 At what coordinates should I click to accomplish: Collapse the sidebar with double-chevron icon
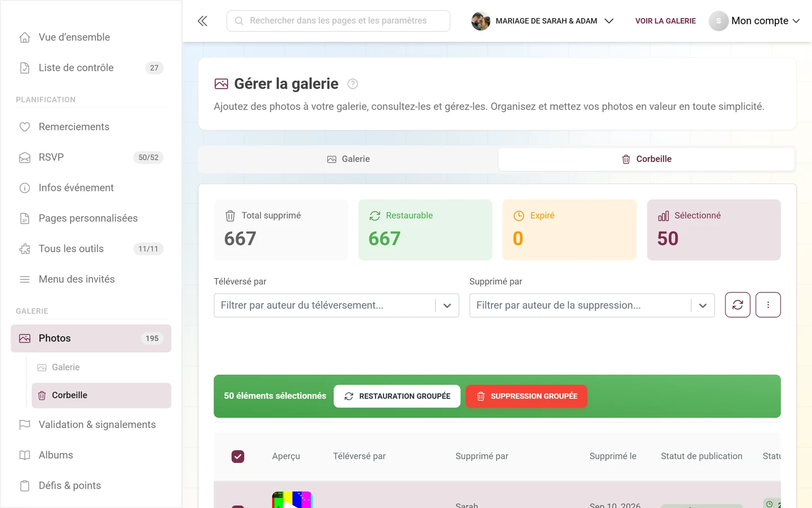pyautogui.click(x=202, y=21)
